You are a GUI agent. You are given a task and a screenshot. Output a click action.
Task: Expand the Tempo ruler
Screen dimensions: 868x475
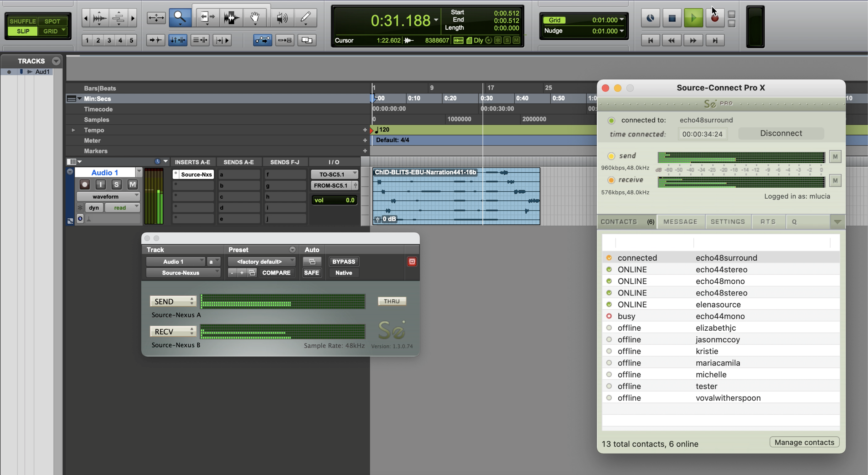pos(73,130)
